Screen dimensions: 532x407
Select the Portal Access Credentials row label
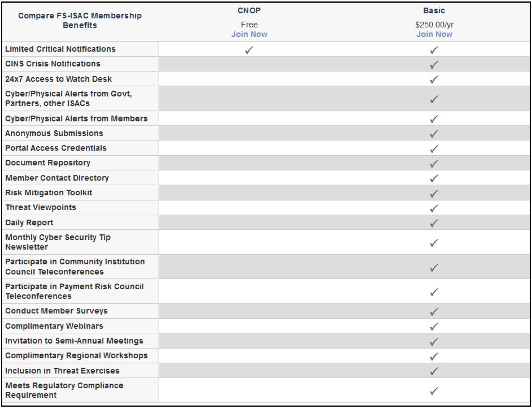click(x=56, y=148)
